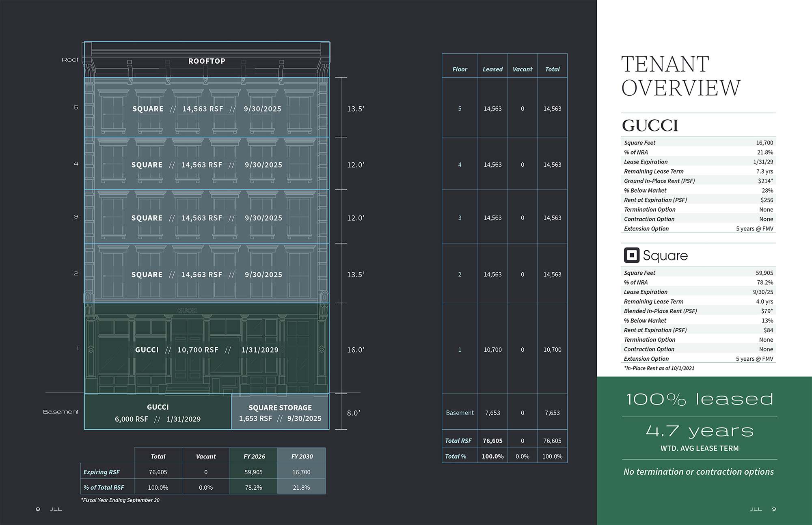Image resolution: width=812 pixels, height=525 pixels.
Task: Click the Vacant header in floor table
Action: [522, 69]
